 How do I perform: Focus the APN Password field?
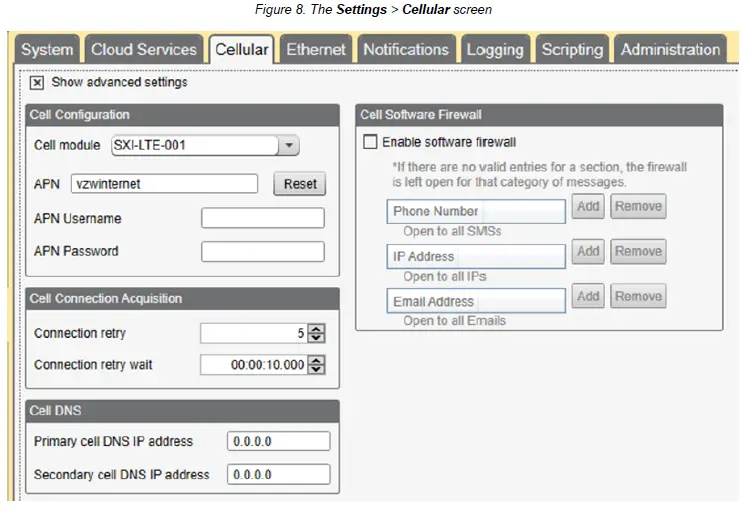tap(262, 251)
